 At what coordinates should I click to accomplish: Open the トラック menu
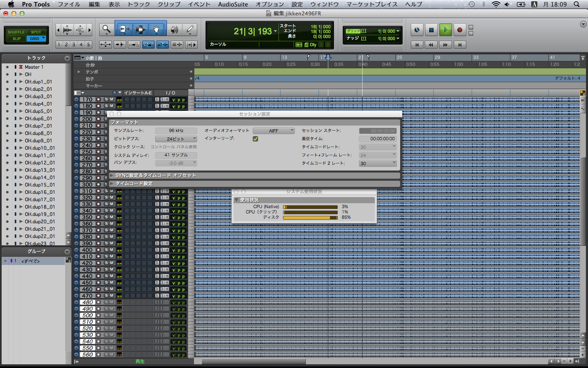pyautogui.click(x=139, y=4)
